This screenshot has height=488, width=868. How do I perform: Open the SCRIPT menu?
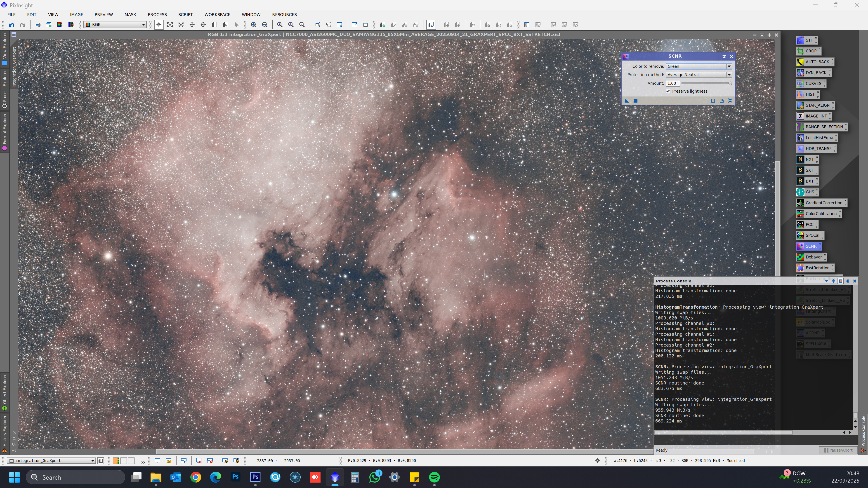(185, 14)
